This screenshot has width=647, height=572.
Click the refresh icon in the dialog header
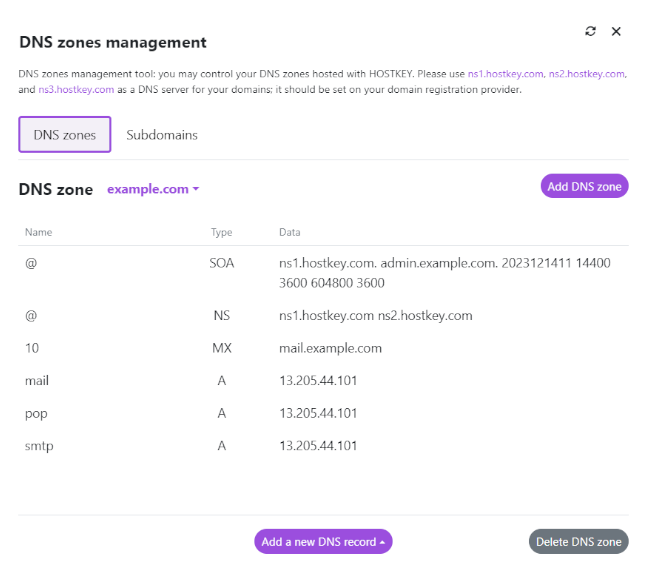590,31
